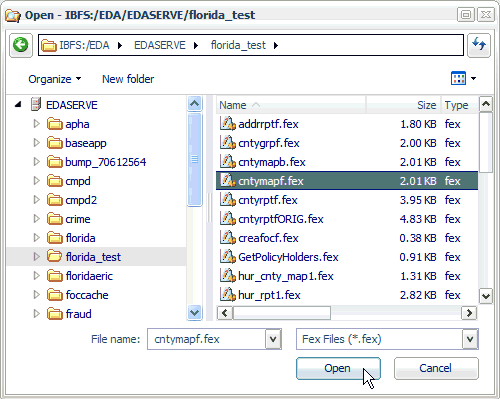Expand the apha folder node

click(37, 124)
